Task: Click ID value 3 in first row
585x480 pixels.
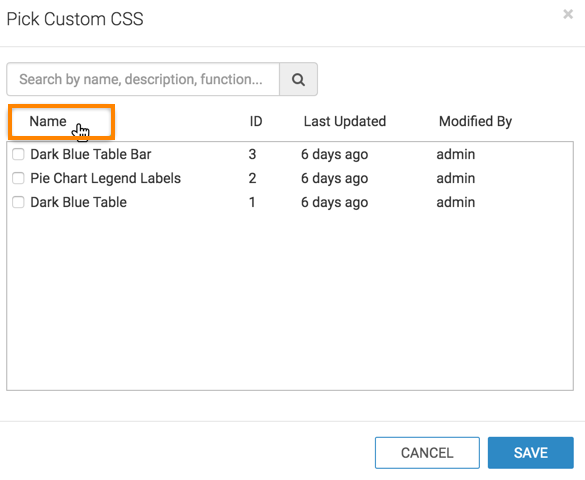Action: (x=253, y=154)
